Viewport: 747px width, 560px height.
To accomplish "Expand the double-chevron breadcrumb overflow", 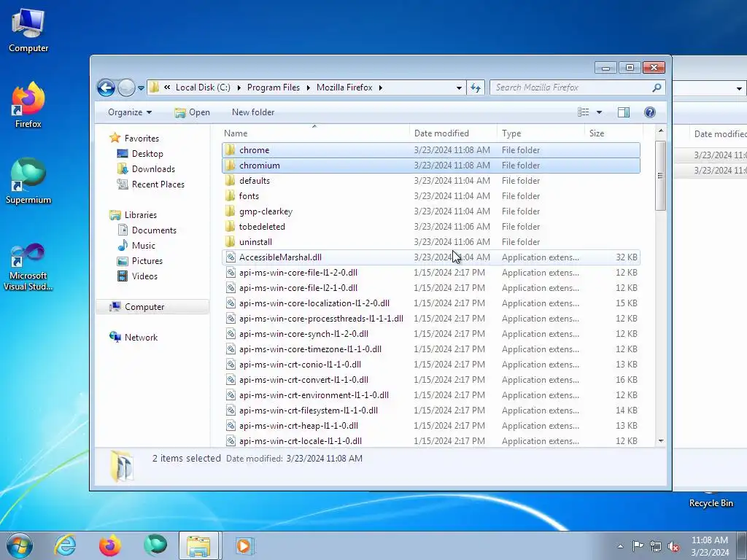I will pos(167,87).
